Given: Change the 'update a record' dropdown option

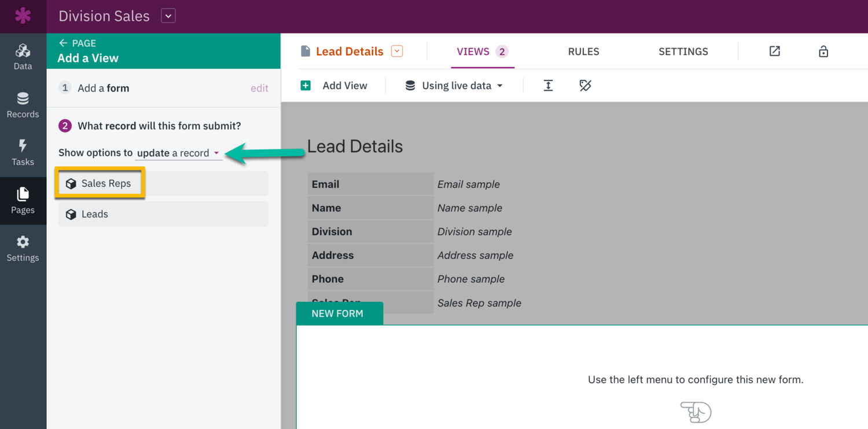Looking at the screenshot, I should (178, 153).
